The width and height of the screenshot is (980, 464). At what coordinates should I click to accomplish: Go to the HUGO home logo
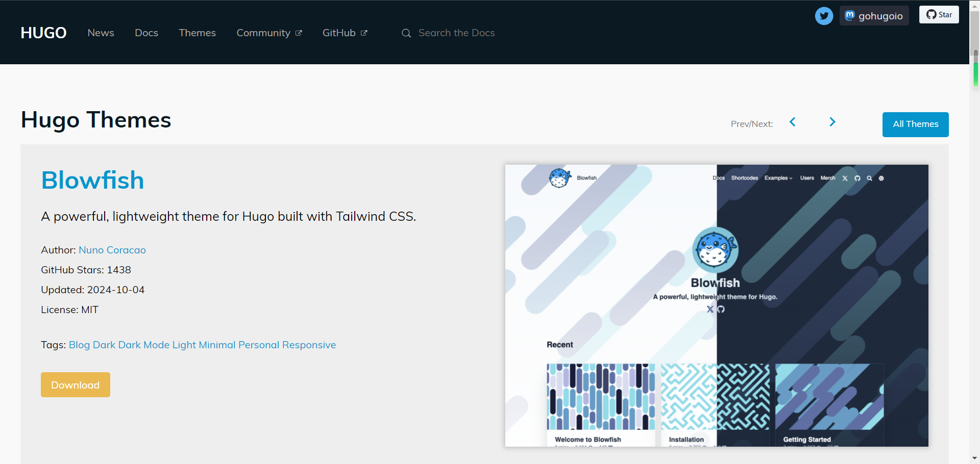pos(43,33)
